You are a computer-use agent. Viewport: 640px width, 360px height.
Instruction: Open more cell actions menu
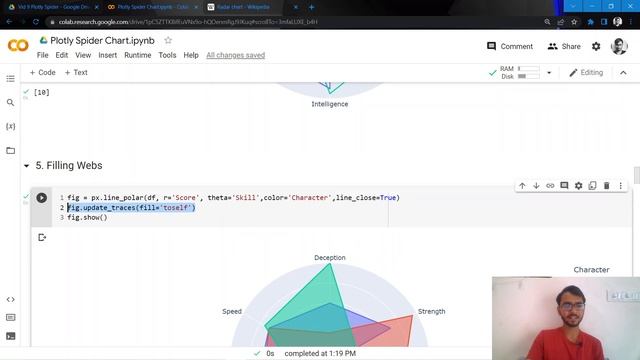[x=620, y=186]
